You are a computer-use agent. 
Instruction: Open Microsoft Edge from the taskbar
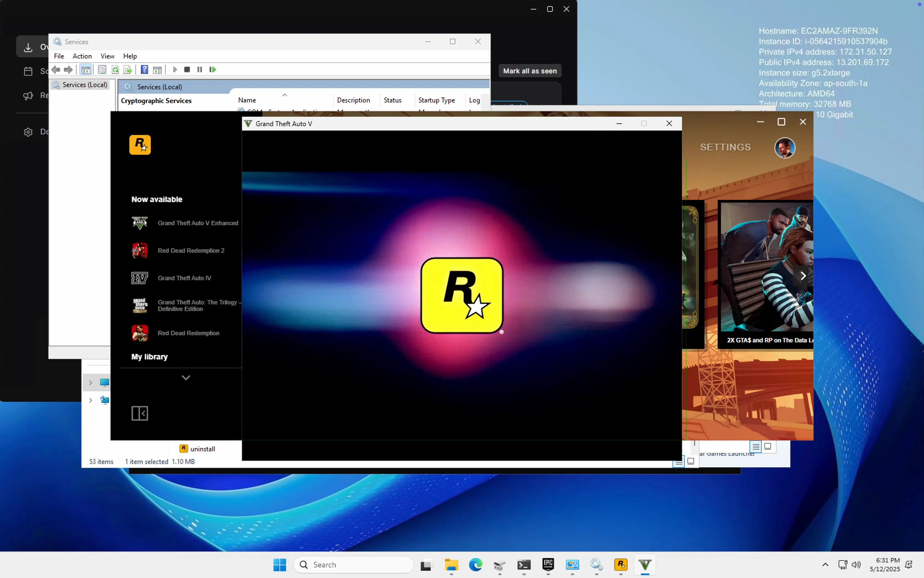tap(475, 565)
